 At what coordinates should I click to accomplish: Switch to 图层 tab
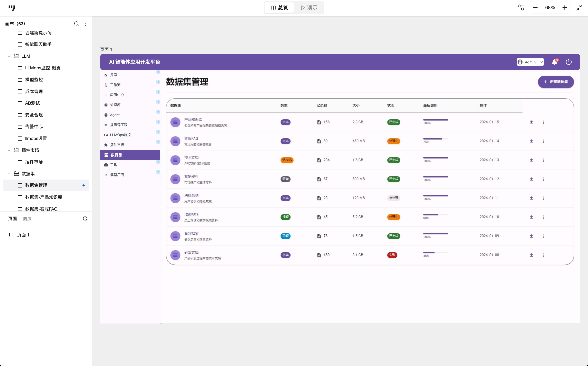pyautogui.click(x=27, y=218)
